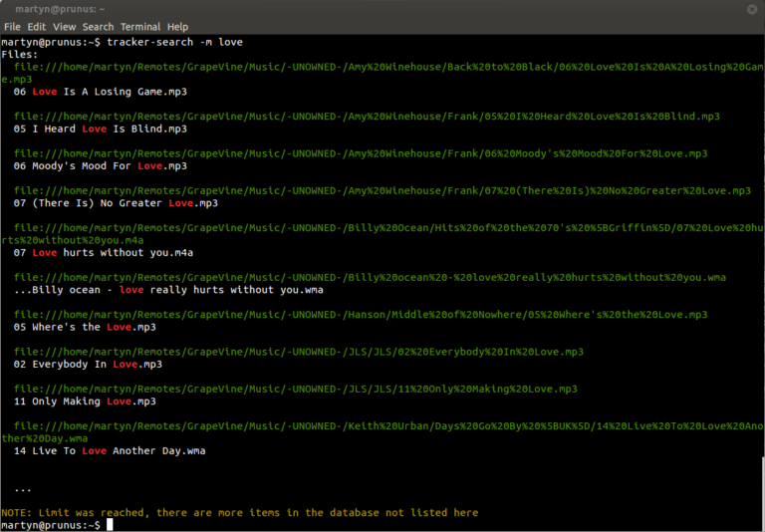Open the File menu
765x532 pixels.
[12, 27]
